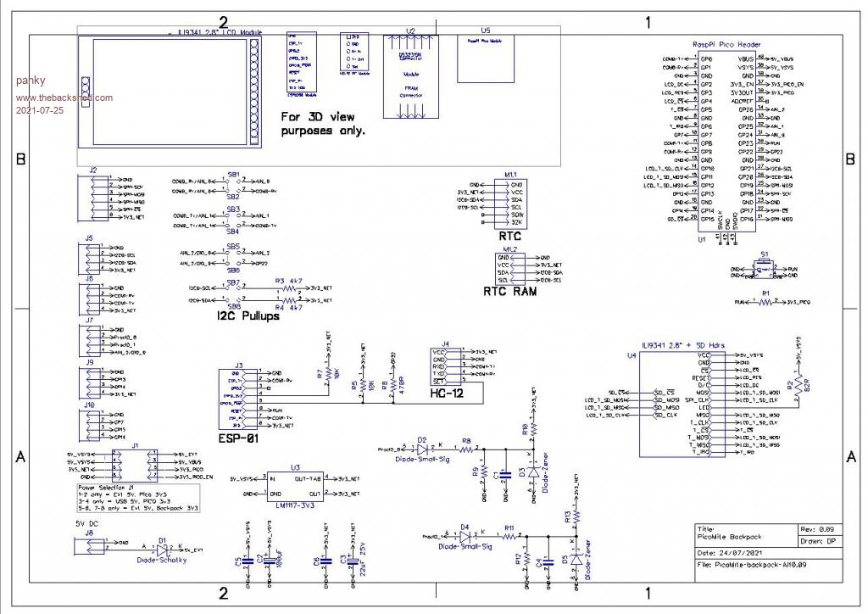868x614 pixels.
Task: Click the RTC module M1.1 block
Action: 510,204
